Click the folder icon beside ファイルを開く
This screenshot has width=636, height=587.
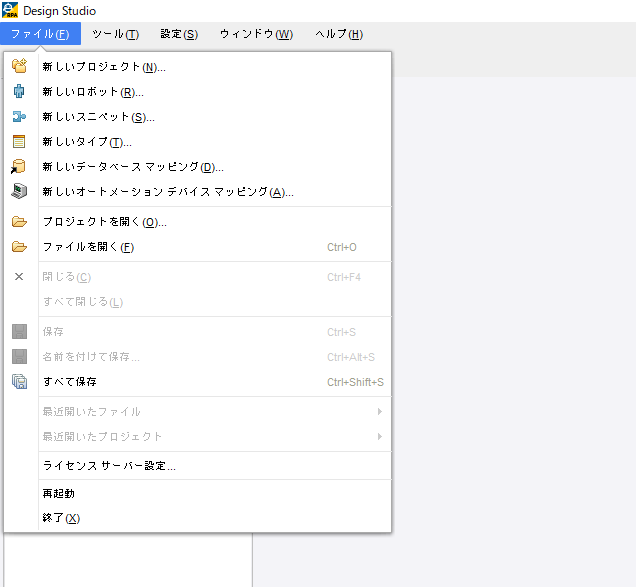(x=19, y=247)
